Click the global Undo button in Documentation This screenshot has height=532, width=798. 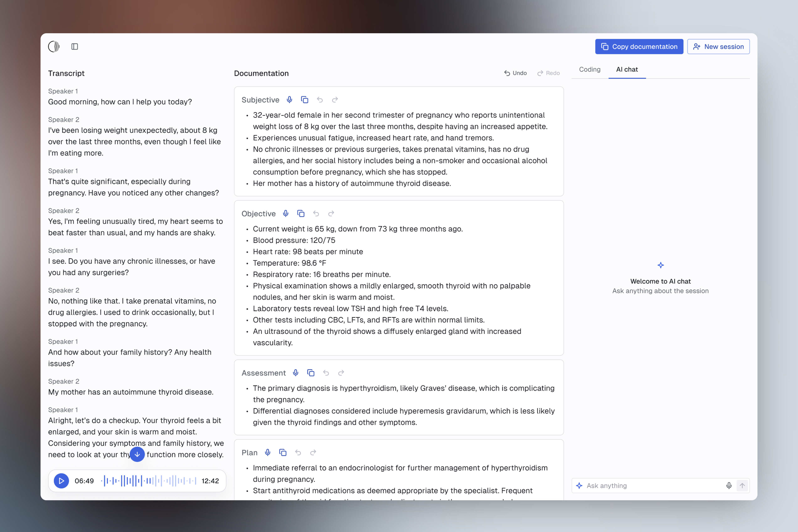coord(515,73)
